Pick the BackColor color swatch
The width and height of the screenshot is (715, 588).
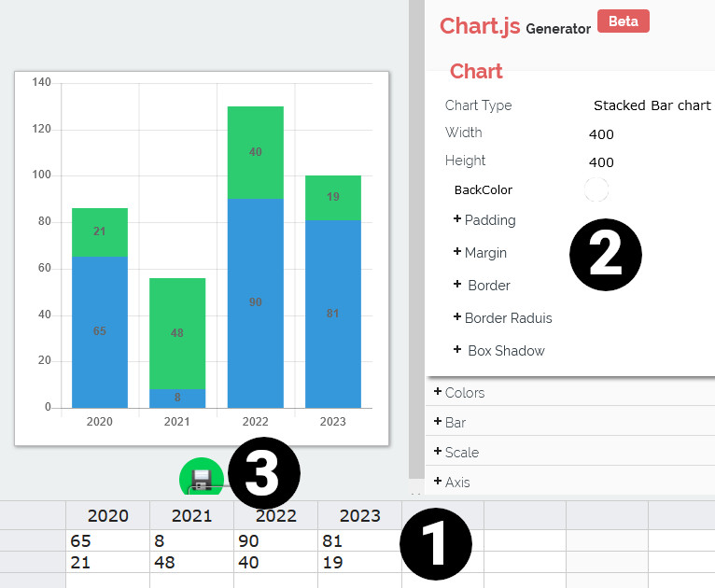(596, 190)
